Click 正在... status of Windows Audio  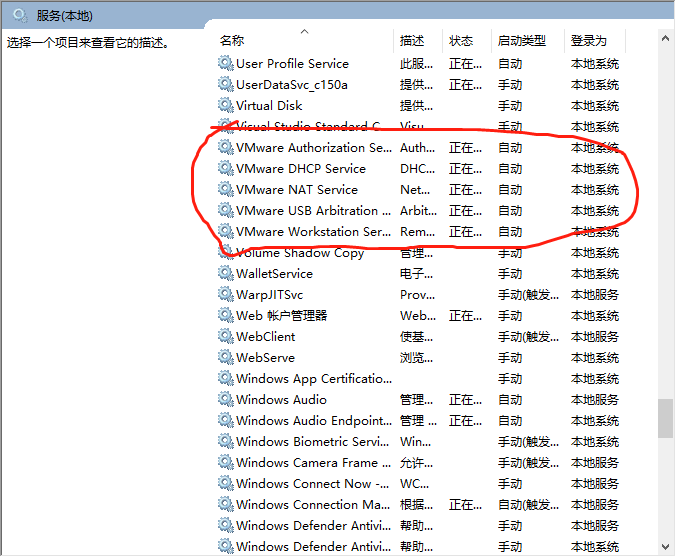point(465,400)
